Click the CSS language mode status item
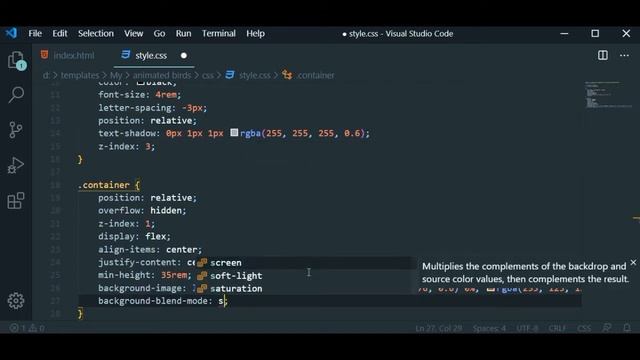 [584, 328]
